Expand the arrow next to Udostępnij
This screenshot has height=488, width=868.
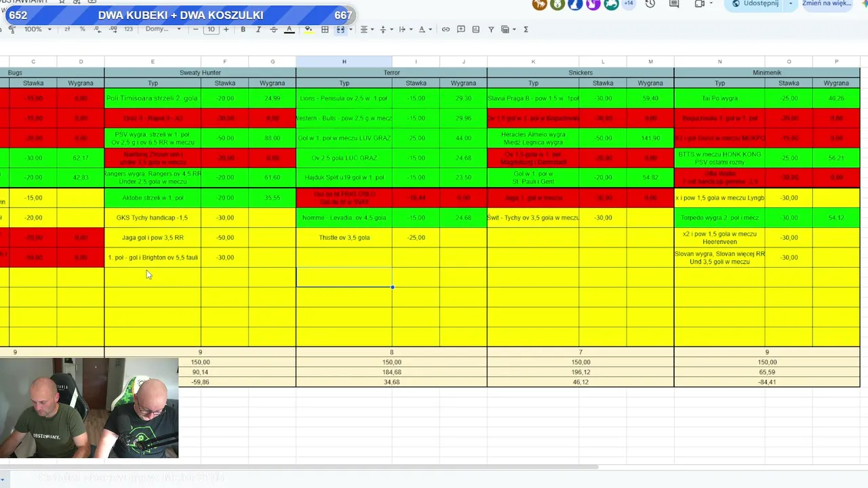pos(791,4)
